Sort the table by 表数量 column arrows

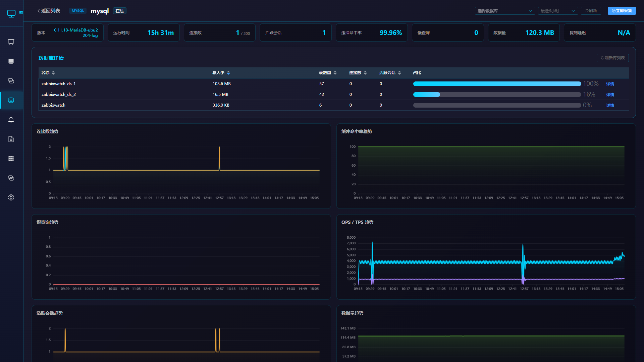click(x=335, y=73)
